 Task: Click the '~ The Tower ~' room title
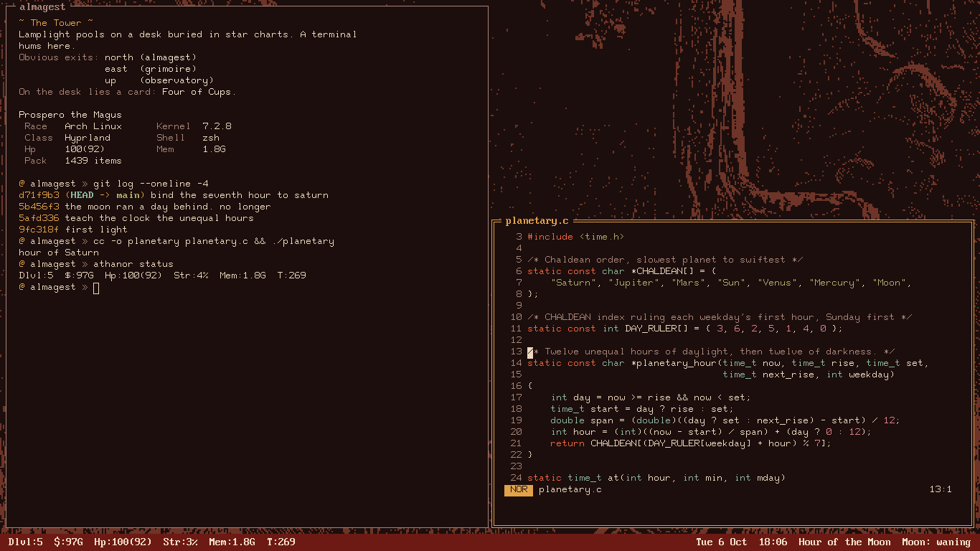(56, 23)
